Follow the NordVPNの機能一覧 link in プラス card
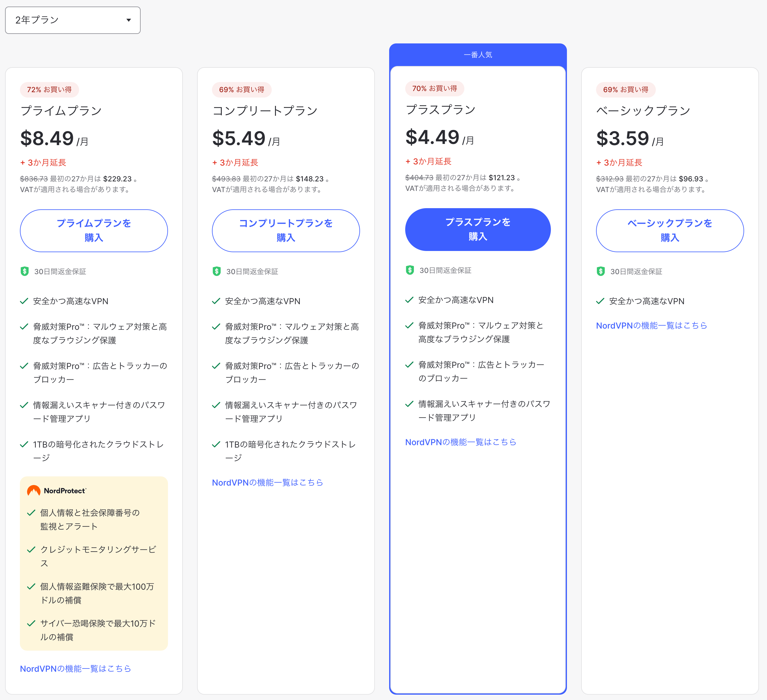This screenshot has height=700, width=767. tap(461, 442)
